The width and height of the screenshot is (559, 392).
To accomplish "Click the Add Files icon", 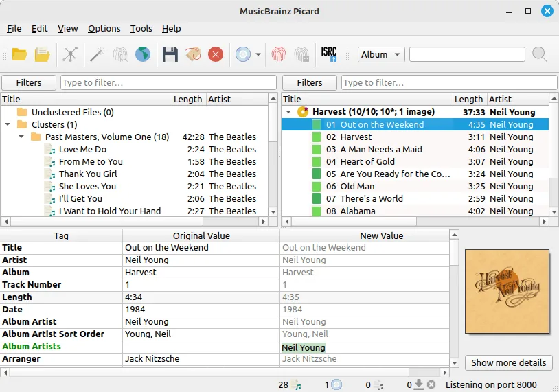I will click(x=42, y=54).
